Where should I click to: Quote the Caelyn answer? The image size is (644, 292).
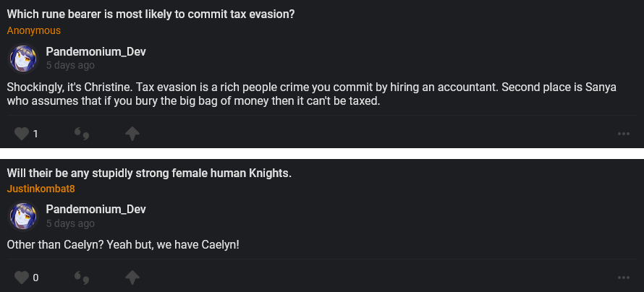82,278
